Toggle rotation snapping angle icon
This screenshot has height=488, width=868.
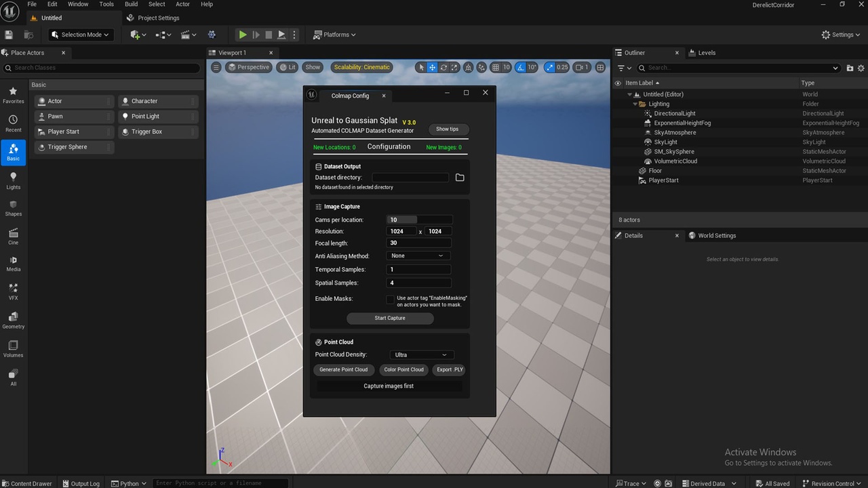point(520,67)
